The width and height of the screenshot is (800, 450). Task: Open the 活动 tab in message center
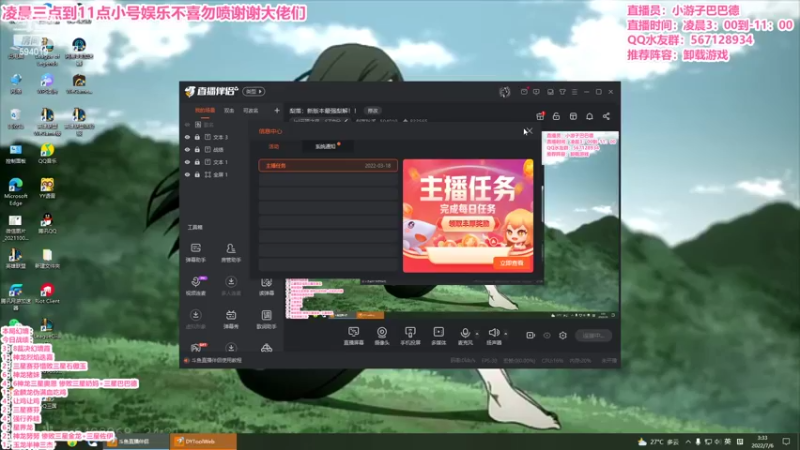point(274,146)
